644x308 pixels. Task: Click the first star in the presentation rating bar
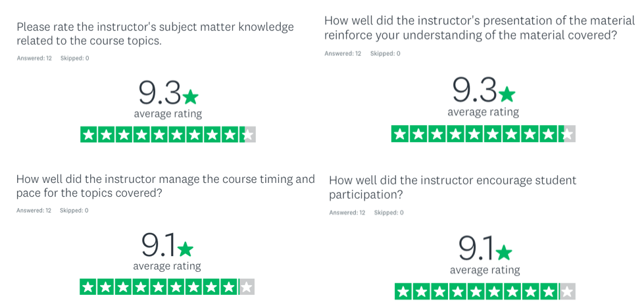(x=399, y=134)
